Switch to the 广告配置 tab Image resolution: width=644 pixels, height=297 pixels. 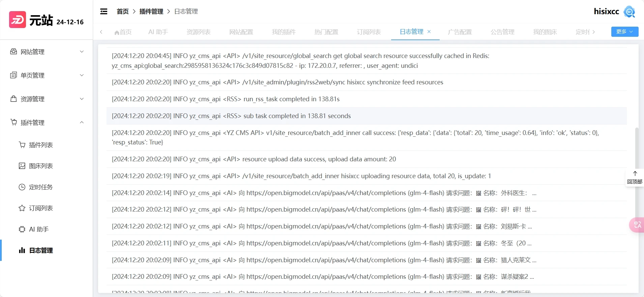coord(460,32)
